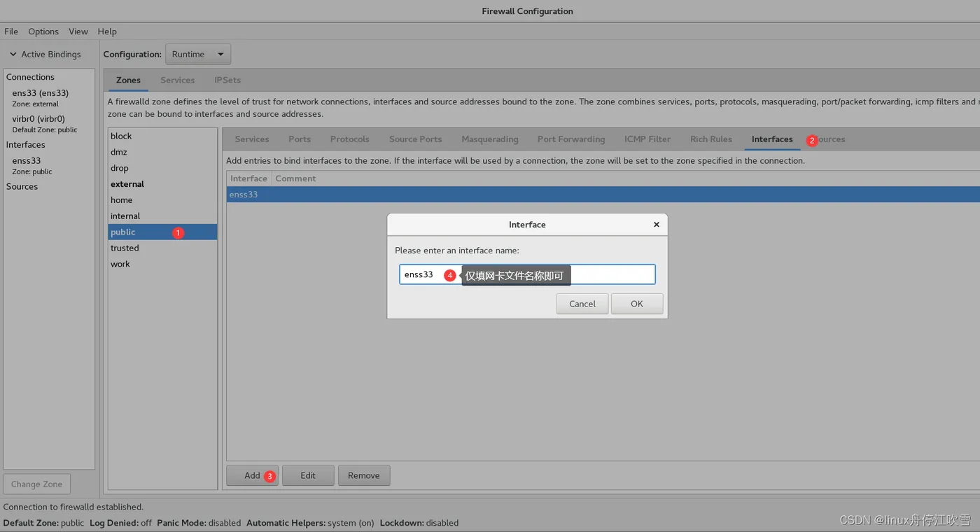This screenshot has height=532, width=980.
Task: Open the zone Services sub-tab
Action: [x=252, y=139]
